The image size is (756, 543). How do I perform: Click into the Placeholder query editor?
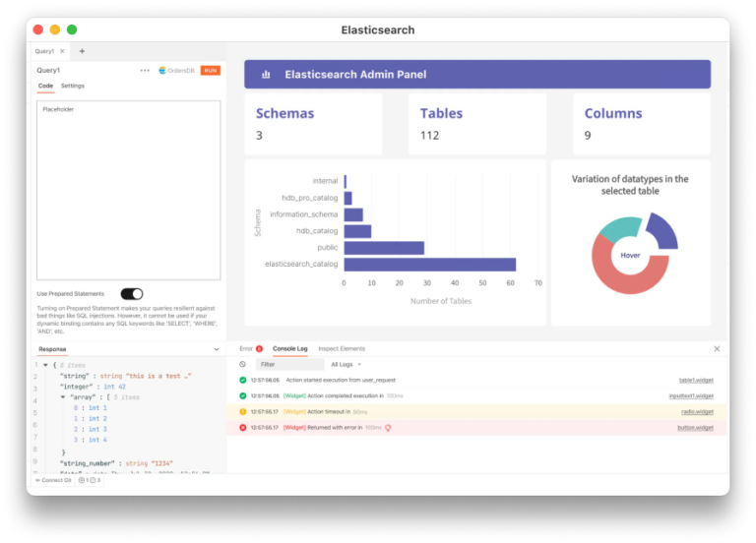tap(129, 190)
